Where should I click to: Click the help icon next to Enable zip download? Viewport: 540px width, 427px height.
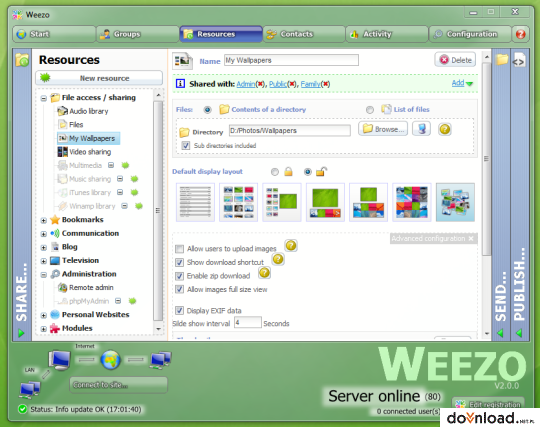click(264, 273)
